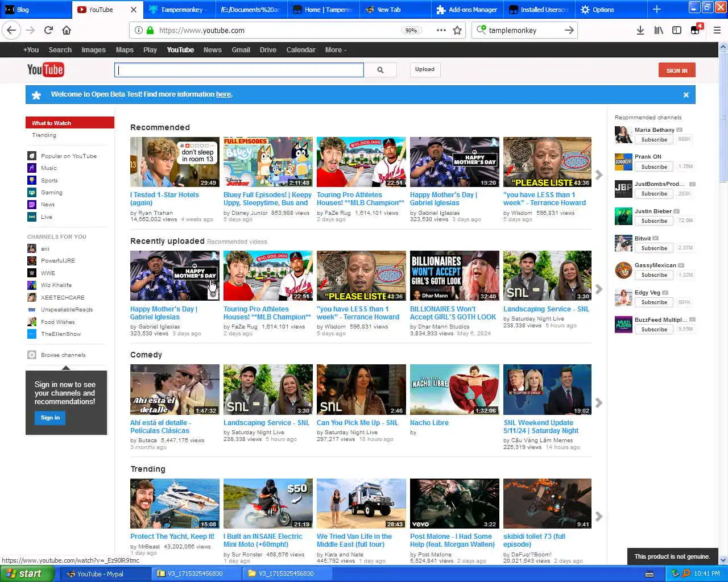Submit search bar query with arrow
This screenshot has height=582, width=728.
click(569, 30)
